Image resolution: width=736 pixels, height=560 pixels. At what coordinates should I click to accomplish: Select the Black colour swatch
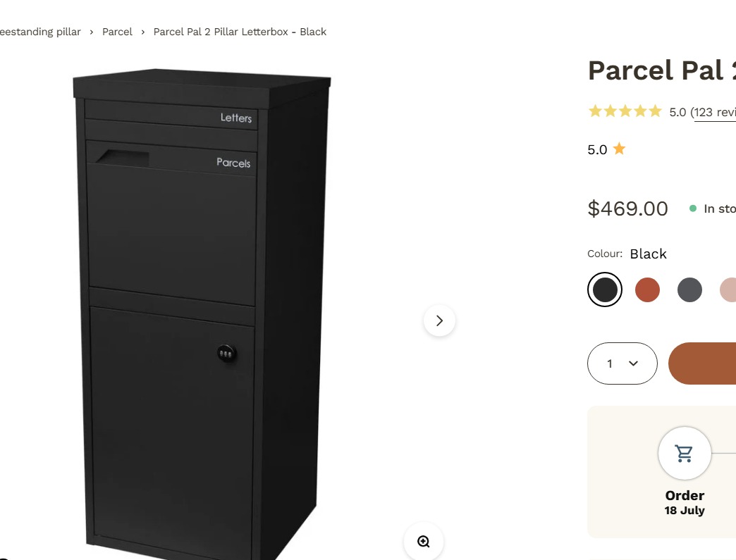(605, 290)
